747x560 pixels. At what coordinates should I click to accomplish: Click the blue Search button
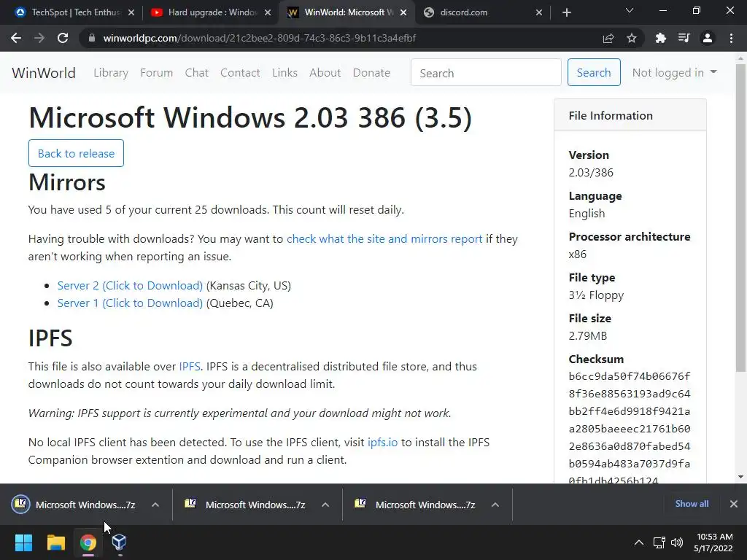tap(594, 72)
